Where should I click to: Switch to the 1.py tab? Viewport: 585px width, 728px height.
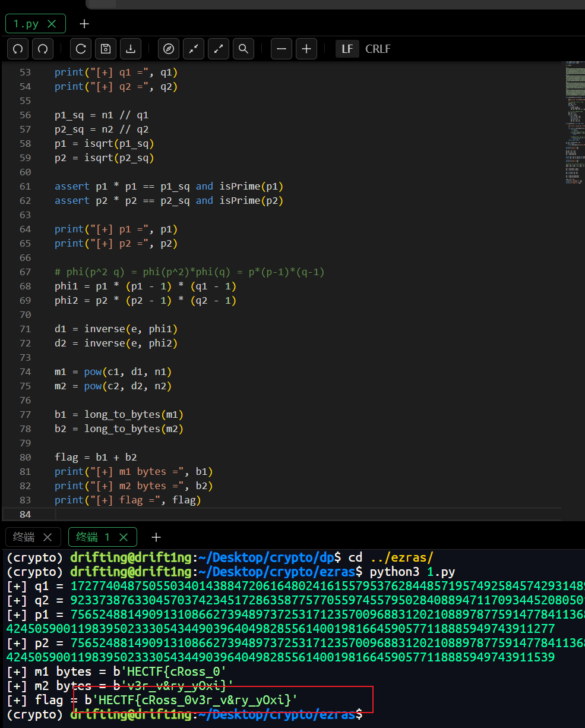[27, 24]
